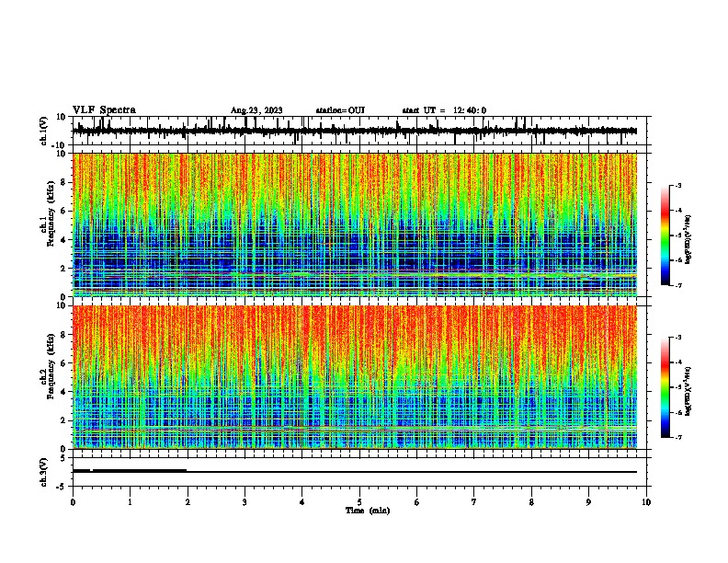
Task: Click the "-7" label of ch.2 color bar
Action: tap(678, 437)
